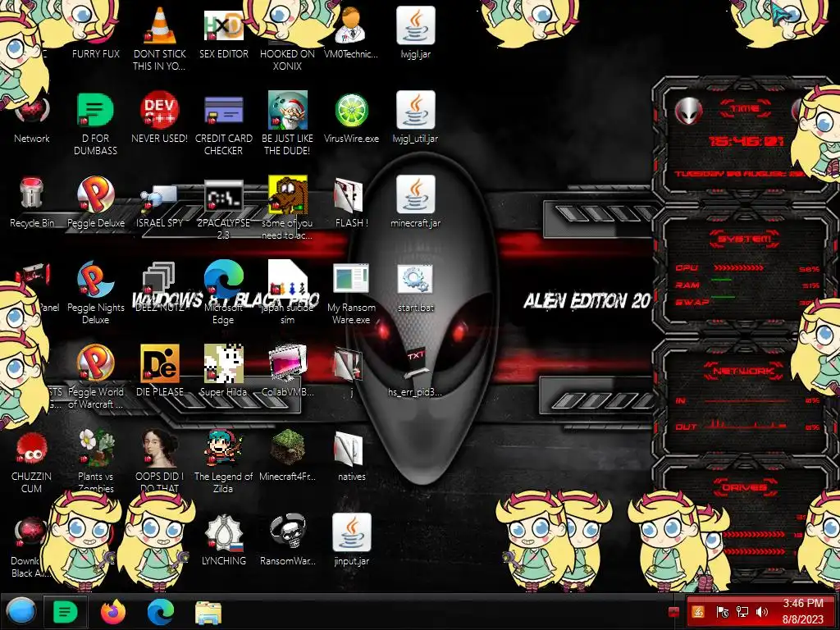Open the DEEZ NUTZ shortcut

click(159, 279)
